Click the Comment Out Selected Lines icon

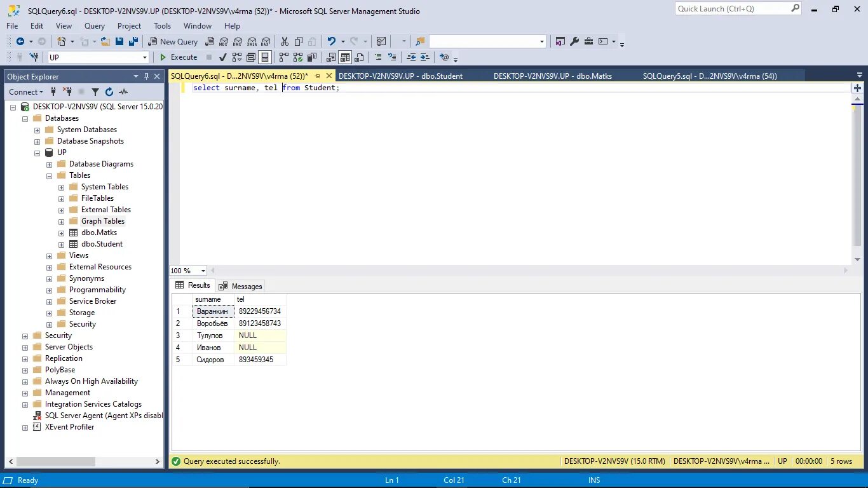click(378, 57)
